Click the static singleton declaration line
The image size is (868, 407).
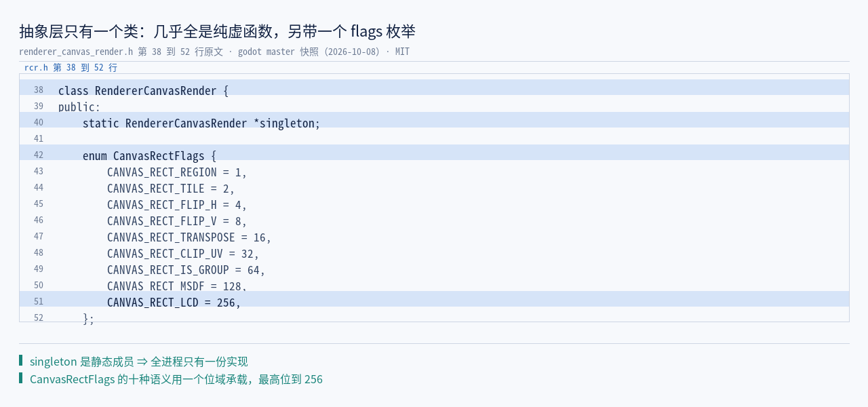point(434,120)
